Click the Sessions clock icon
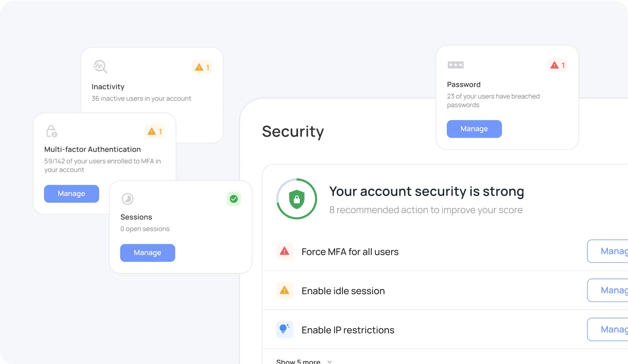Screen dimensions: 628x364 128,199
